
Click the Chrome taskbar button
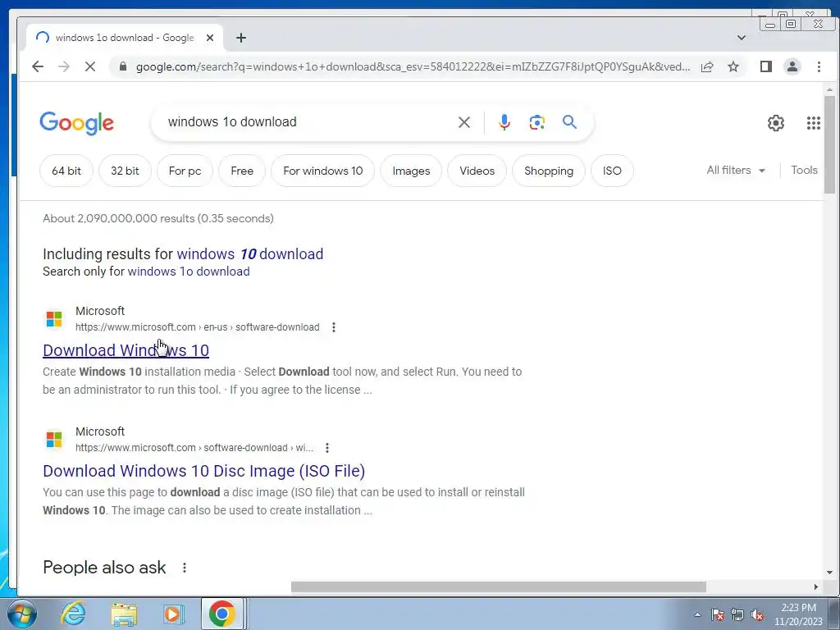222,614
